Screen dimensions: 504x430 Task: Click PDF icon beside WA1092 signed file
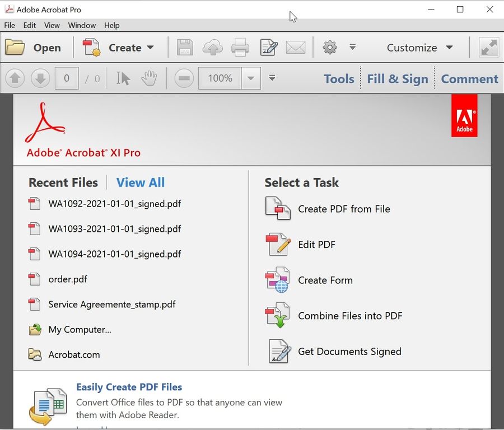coord(34,204)
